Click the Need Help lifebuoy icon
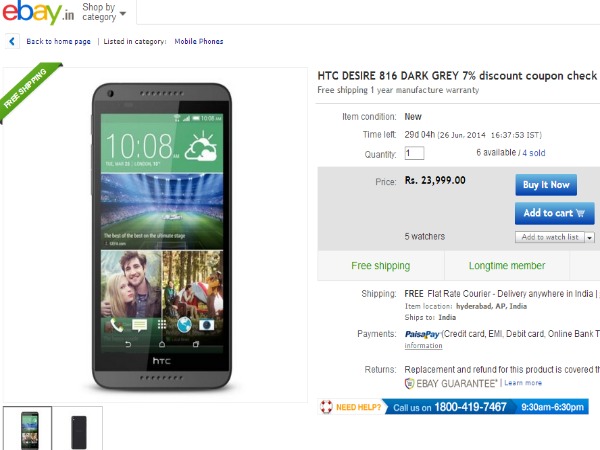The height and width of the screenshot is (450, 600). [326, 407]
